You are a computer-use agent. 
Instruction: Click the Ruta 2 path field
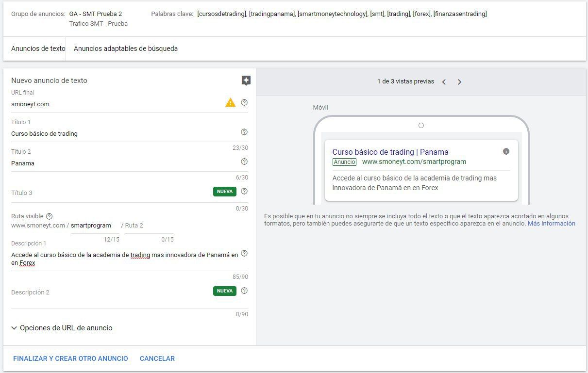tap(149, 226)
